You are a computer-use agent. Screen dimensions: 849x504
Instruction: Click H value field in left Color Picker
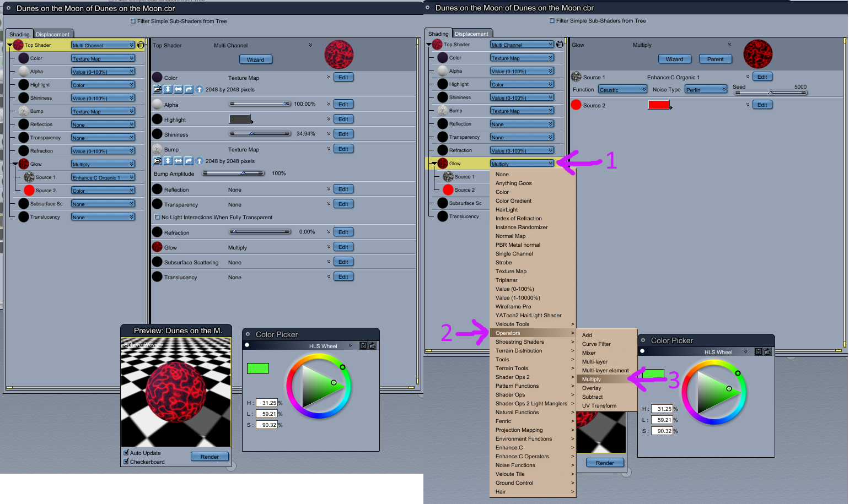(266, 403)
